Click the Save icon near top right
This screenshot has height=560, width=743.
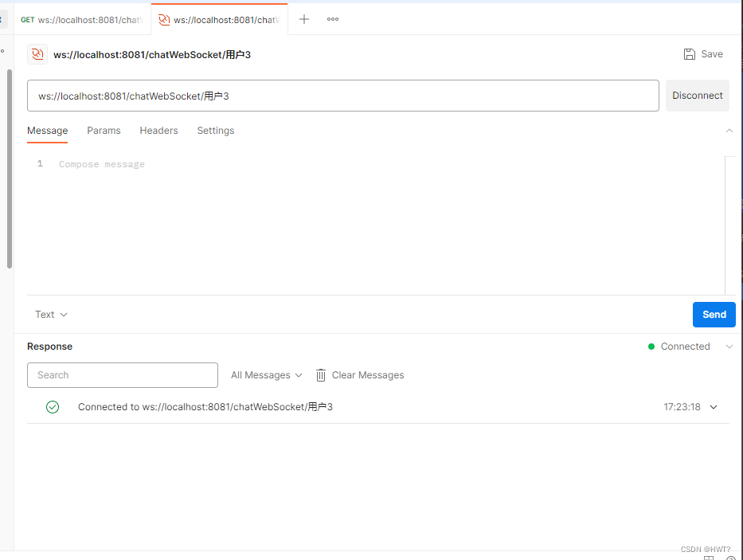click(688, 53)
